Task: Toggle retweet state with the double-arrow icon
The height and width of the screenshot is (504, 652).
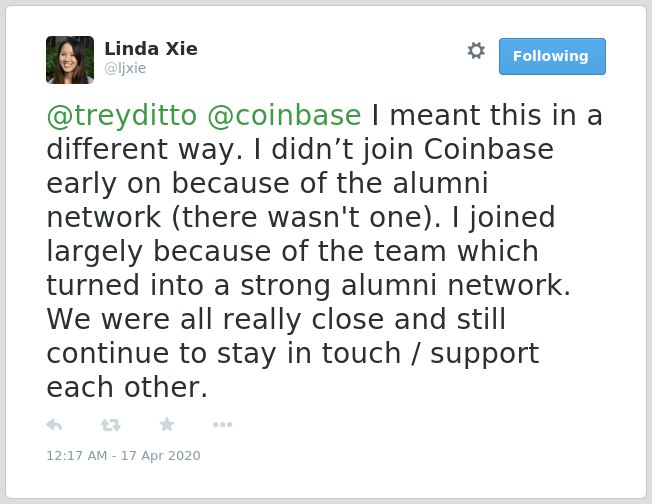Action: pyautogui.click(x=111, y=425)
